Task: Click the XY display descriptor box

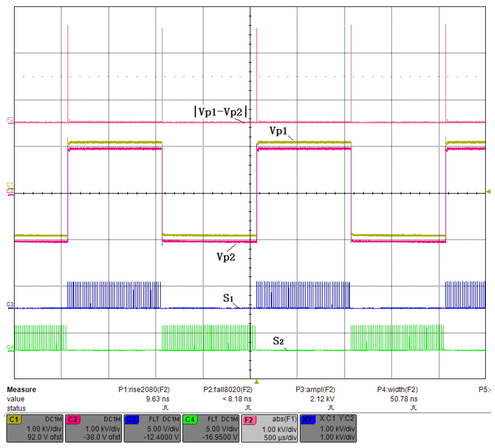Action: click(328, 428)
